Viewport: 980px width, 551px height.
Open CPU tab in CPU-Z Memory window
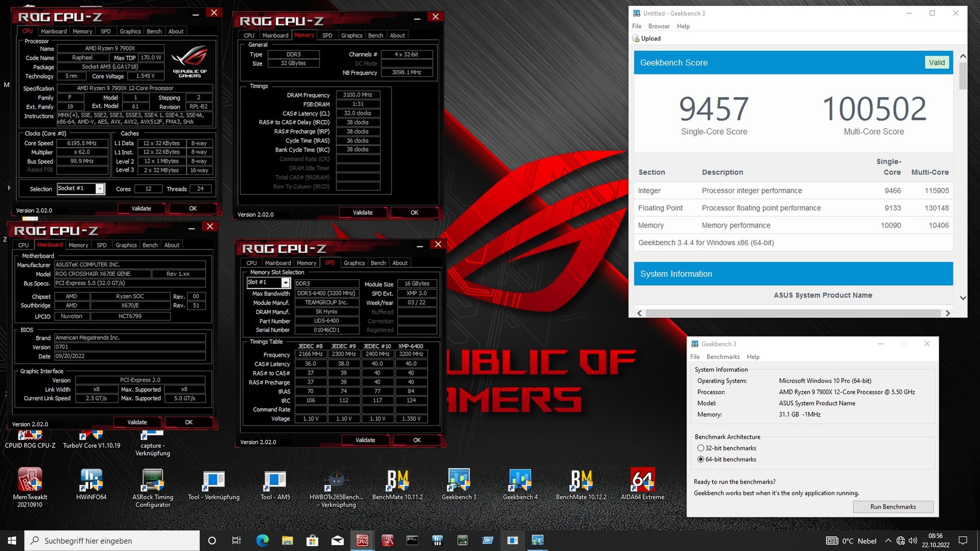[249, 35]
